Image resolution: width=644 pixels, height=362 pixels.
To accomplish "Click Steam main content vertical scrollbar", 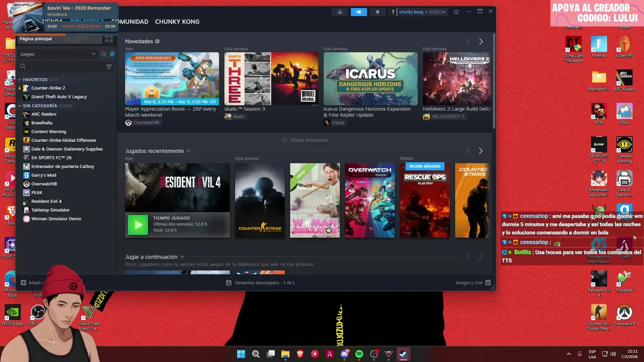I will pyautogui.click(x=494, y=80).
